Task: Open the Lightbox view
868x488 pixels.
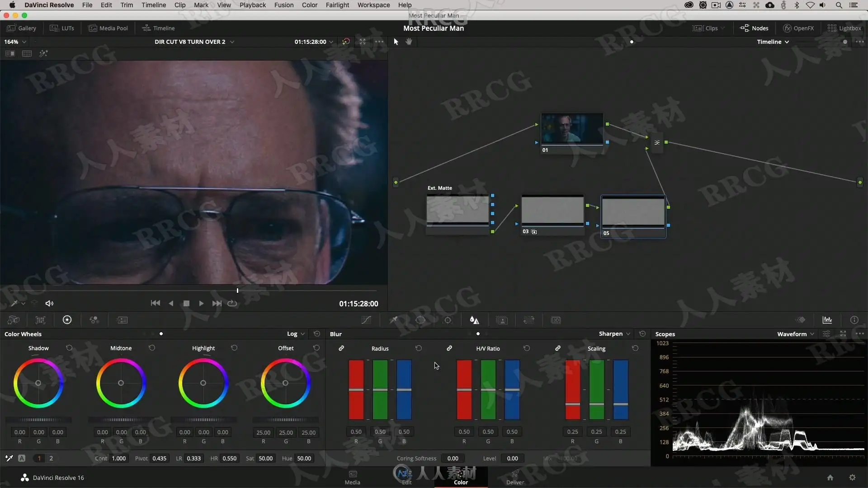Action: [844, 28]
